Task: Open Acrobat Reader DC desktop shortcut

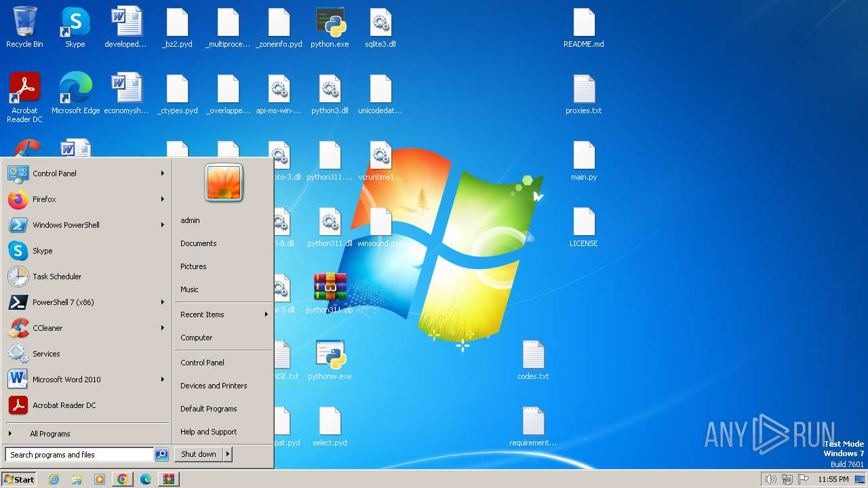Action: pos(24,98)
